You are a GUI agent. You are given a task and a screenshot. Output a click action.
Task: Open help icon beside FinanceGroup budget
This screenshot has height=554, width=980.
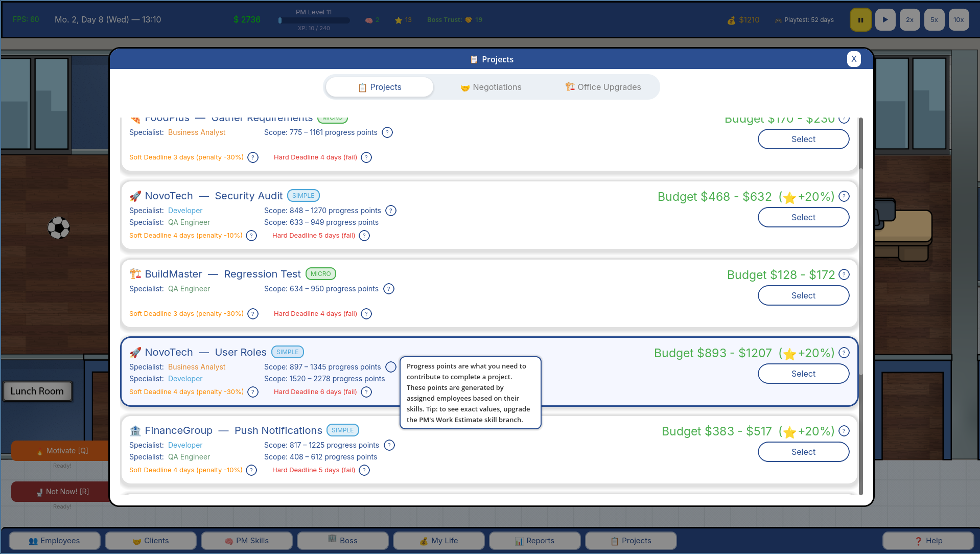(x=844, y=431)
